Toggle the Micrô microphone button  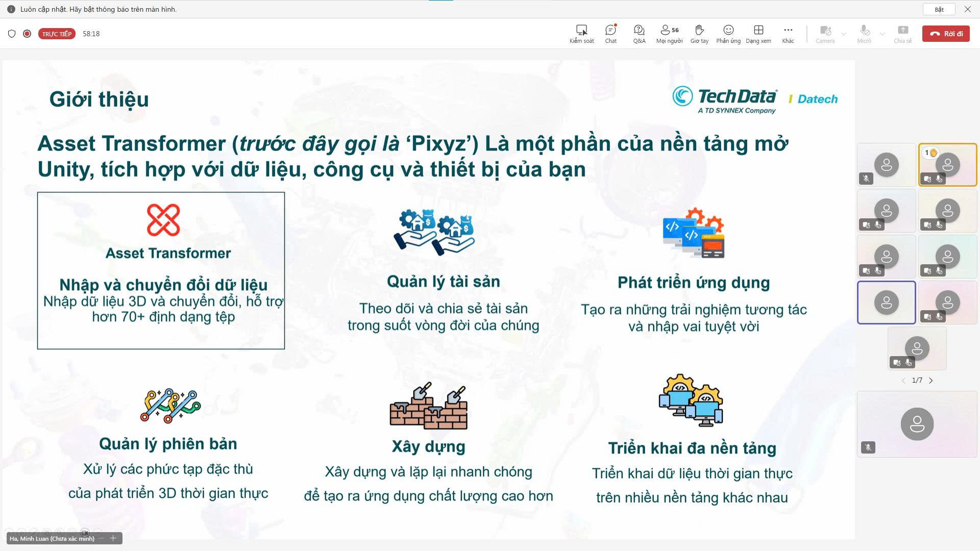pyautogui.click(x=864, y=34)
